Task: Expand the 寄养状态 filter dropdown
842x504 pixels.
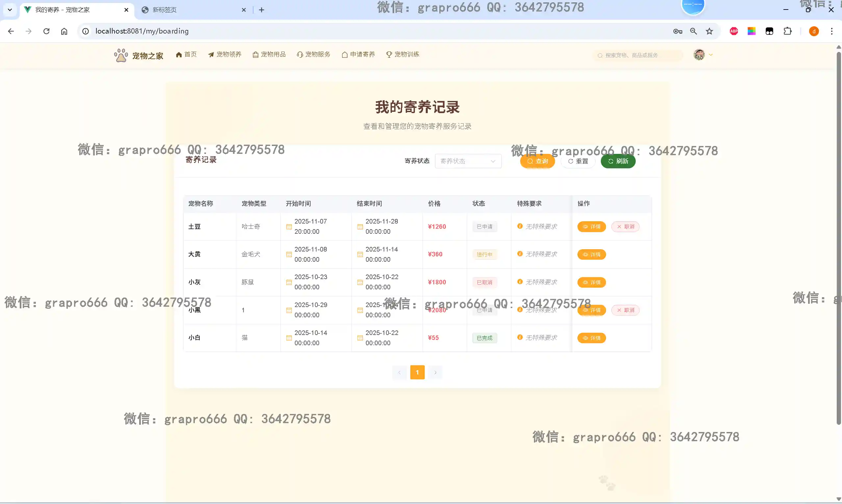Action: coord(468,161)
